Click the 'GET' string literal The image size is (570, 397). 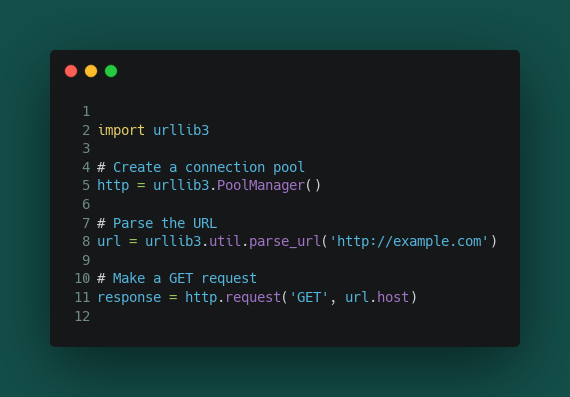click(309, 297)
